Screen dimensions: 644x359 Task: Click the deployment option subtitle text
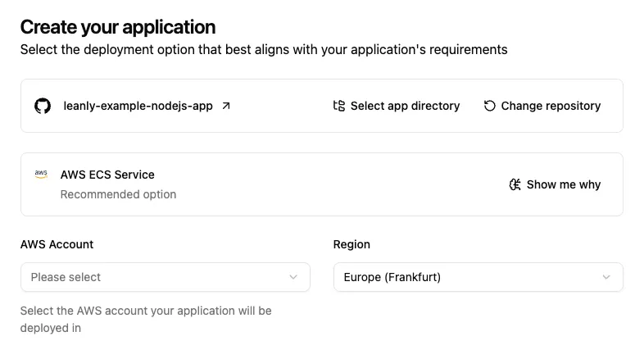pyautogui.click(x=264, y=50)
